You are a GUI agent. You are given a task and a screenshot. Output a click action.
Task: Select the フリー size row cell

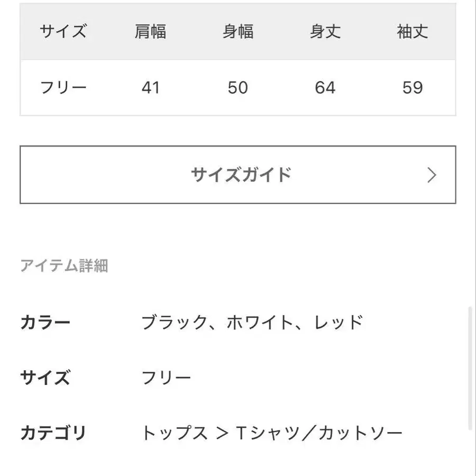(x=63, y=87)
